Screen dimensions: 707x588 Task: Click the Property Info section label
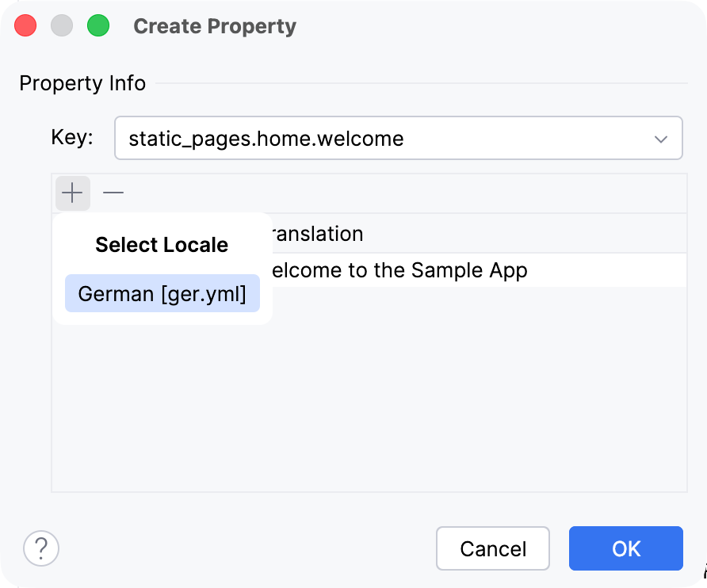[82, 83]
